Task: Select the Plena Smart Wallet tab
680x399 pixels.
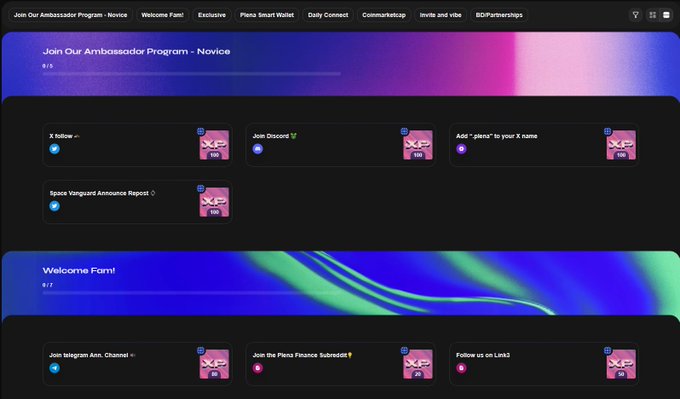Action: (267, 15)
